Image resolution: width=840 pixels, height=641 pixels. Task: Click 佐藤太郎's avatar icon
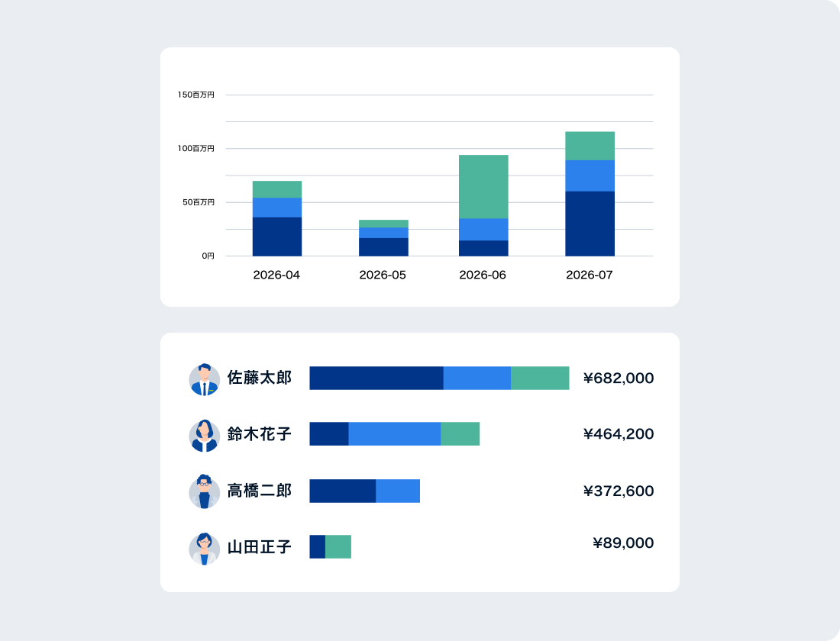[204, 379]
